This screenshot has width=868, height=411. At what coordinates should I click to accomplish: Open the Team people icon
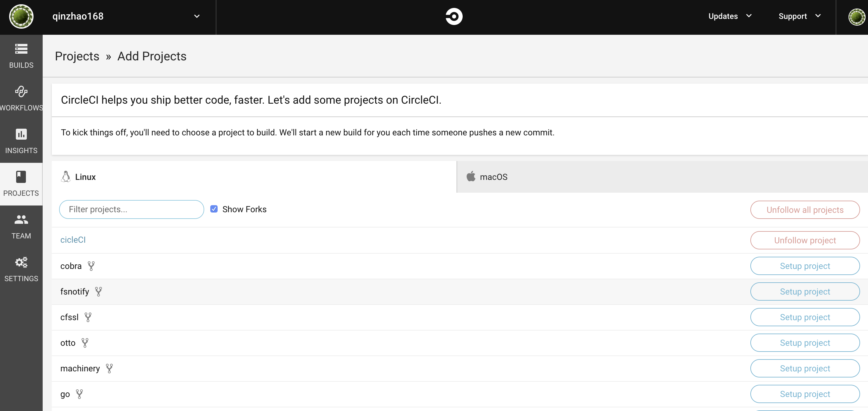coord(21,220)
